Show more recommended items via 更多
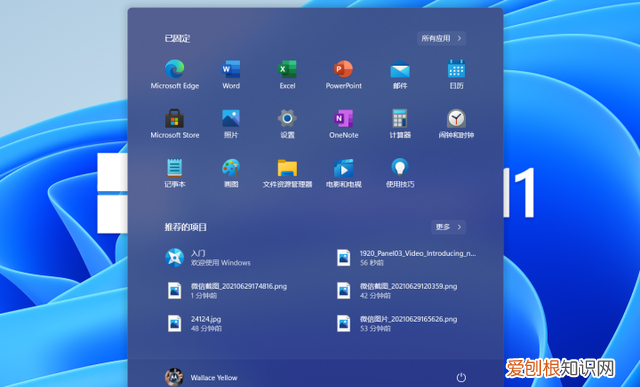The height and width of the screenshot is (387, 640). 448,227
